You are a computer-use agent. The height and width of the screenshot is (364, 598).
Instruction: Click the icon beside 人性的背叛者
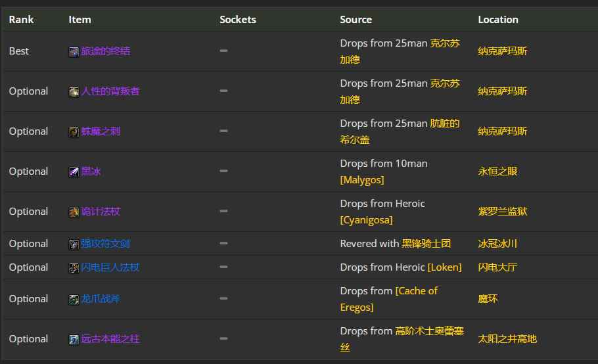(74, 91)
